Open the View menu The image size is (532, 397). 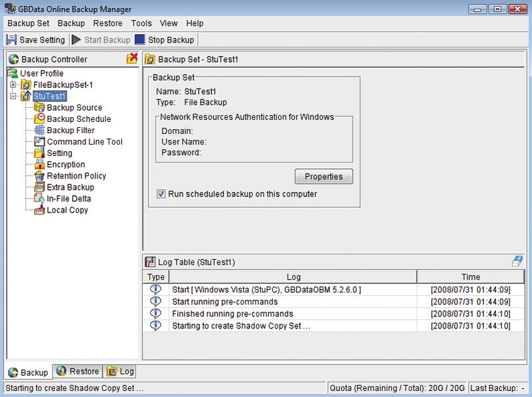point(169,23)
